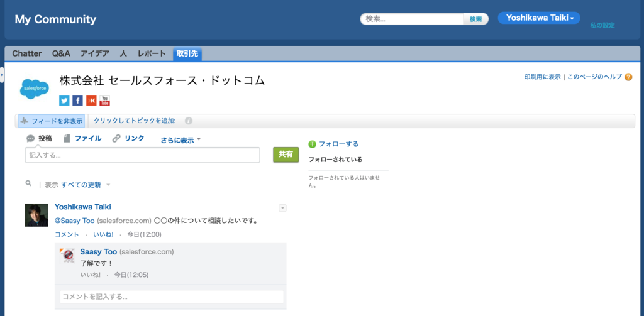Switch to the Q&A tab
This screenshot has width=644, height=316.
click(x=61, y=53)
